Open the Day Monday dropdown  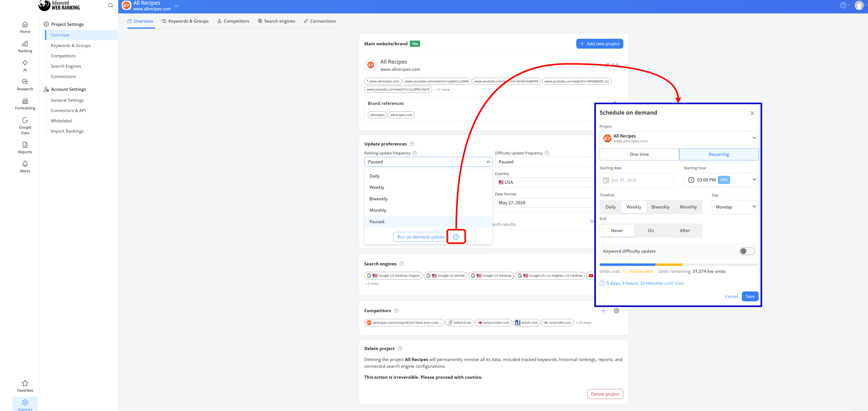click(x=735, y=207)
